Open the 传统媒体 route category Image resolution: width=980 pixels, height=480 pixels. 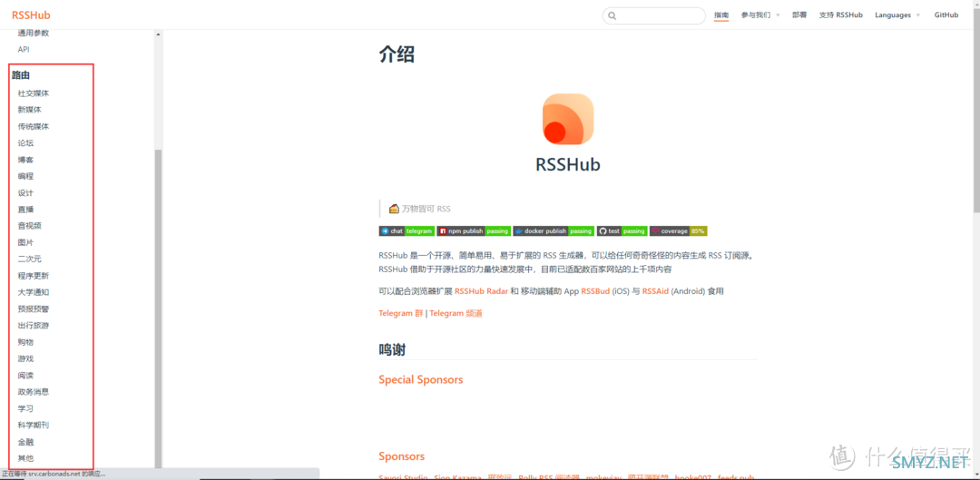click(x=34, y=126)
